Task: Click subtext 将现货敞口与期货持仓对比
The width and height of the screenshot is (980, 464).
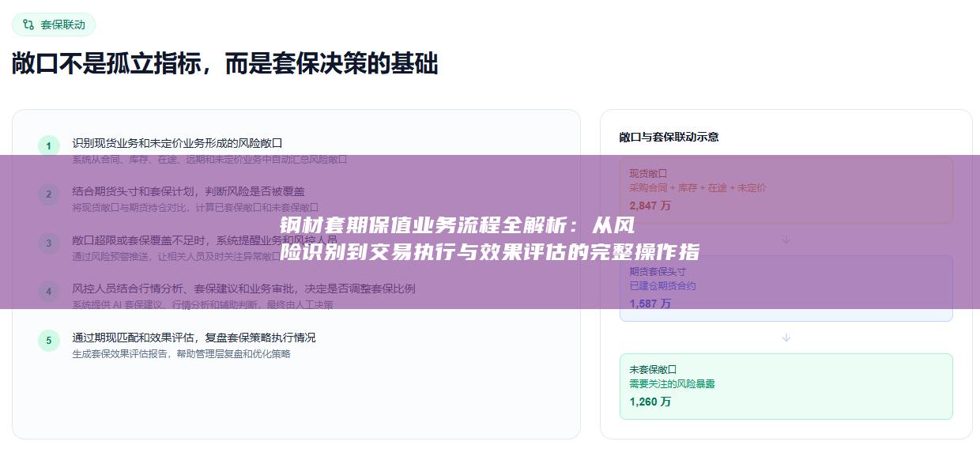Action: point(129,208)
